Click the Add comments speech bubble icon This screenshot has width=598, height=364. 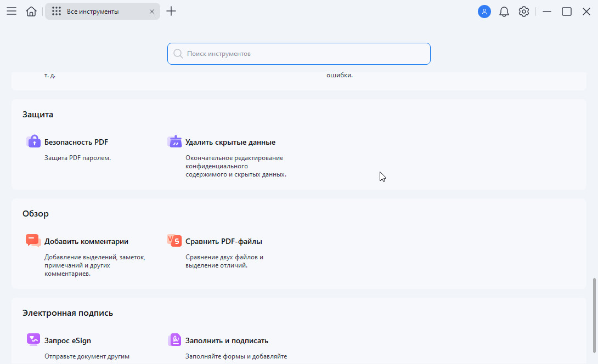pyautogui.click(x=33, y=241)
